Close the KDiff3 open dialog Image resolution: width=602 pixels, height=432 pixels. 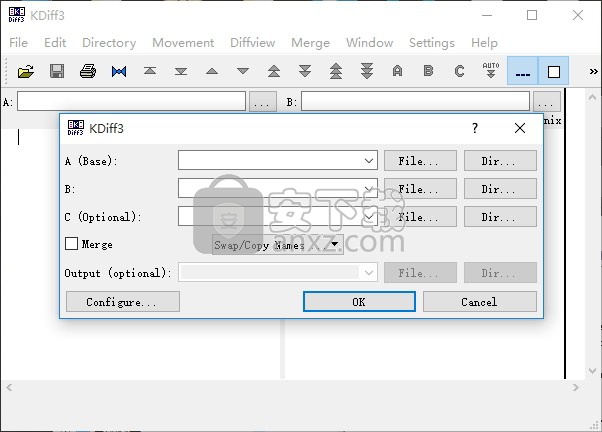click(520, 128)
